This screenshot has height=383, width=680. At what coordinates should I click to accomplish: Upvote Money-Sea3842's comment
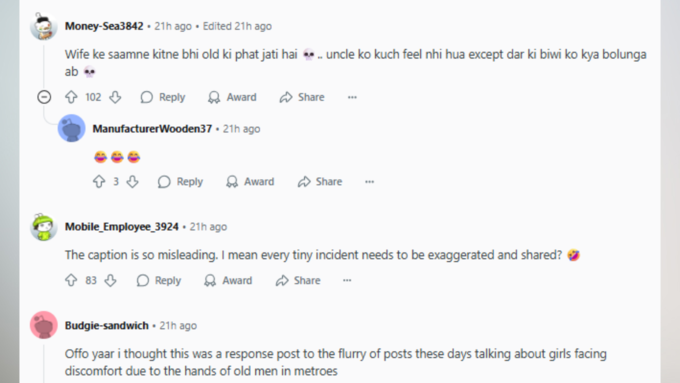71,97
